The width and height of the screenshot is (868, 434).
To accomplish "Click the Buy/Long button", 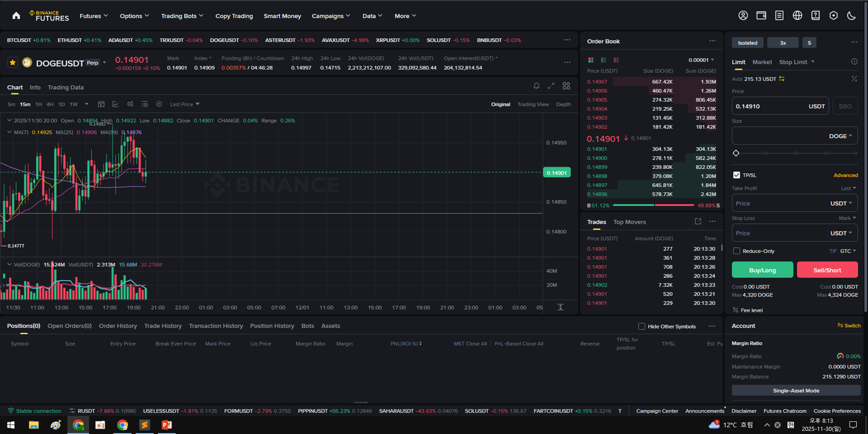I will [762, 270].
